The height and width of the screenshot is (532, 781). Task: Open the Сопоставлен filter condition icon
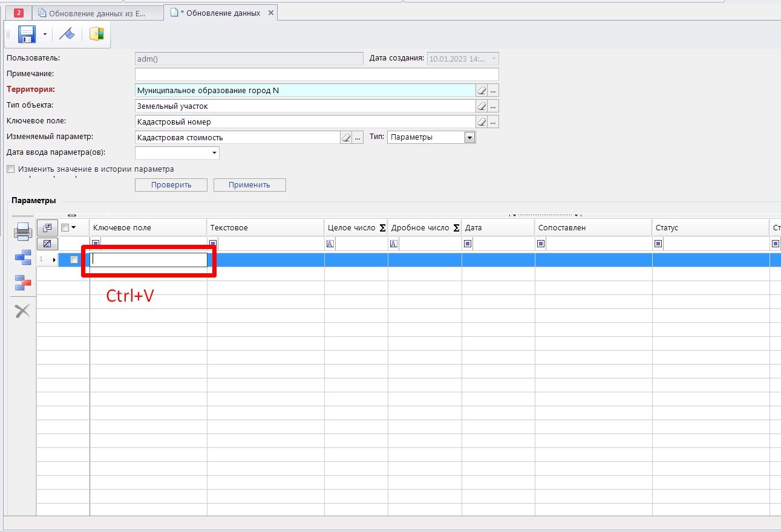click(541, 244)
